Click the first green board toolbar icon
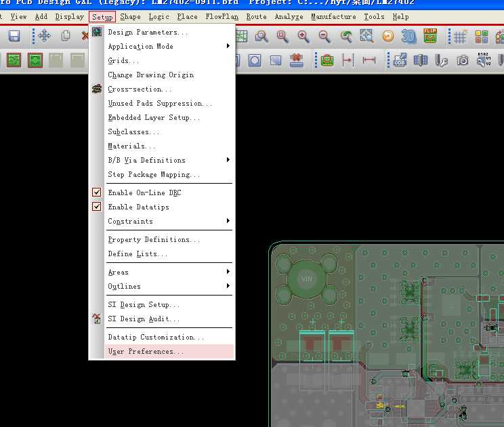Screen dimensions: 504x427 (14, 60)
